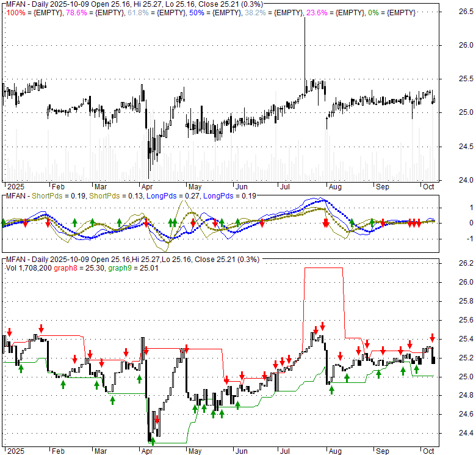Click the red down arrow above the late July peak in the bottom chart
Screen dimensions: 476x455
323,326
